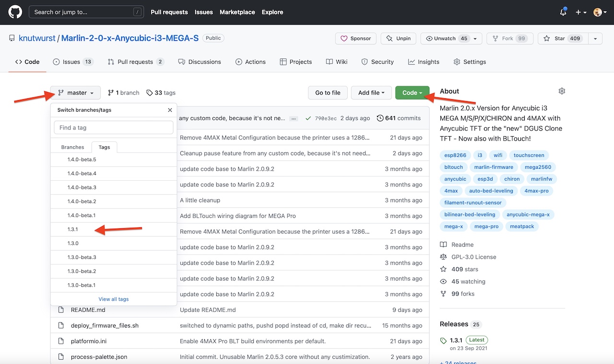
Task: Choose tag 1.3.1
Action: pyautogui.click(x=114, y=229)
